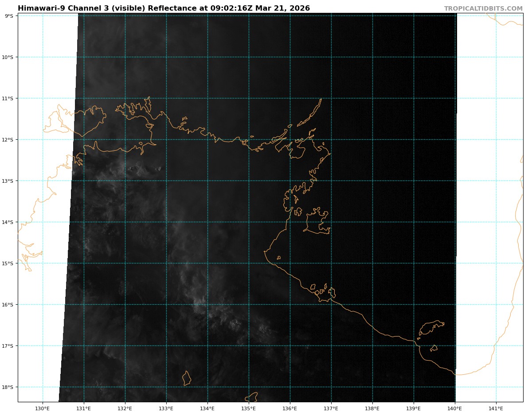
Task: Click the 141°E longitude axis label
Action: pos(496,408)
